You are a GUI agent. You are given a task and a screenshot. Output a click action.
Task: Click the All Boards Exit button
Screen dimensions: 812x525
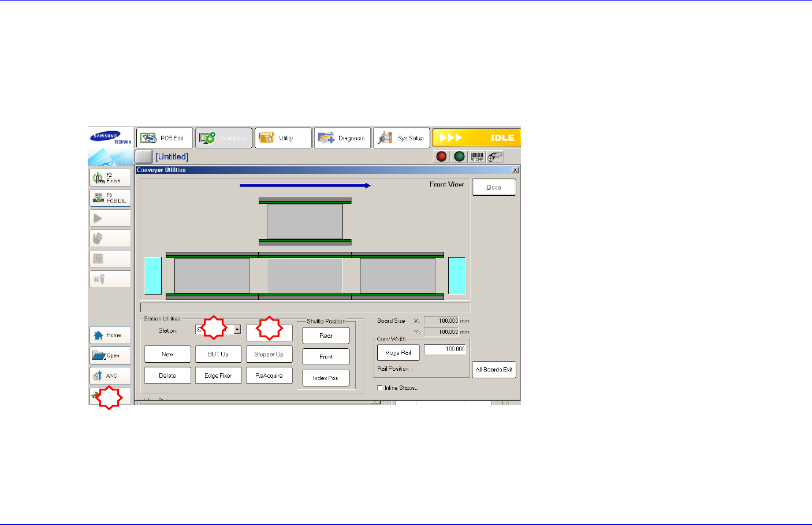pyautogui.click(x=494, y=370)
